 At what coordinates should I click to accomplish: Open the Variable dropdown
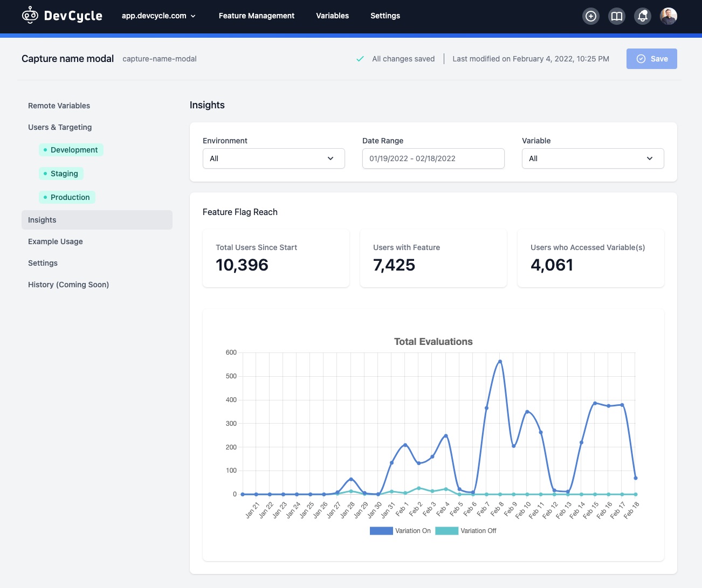[593, 158]
